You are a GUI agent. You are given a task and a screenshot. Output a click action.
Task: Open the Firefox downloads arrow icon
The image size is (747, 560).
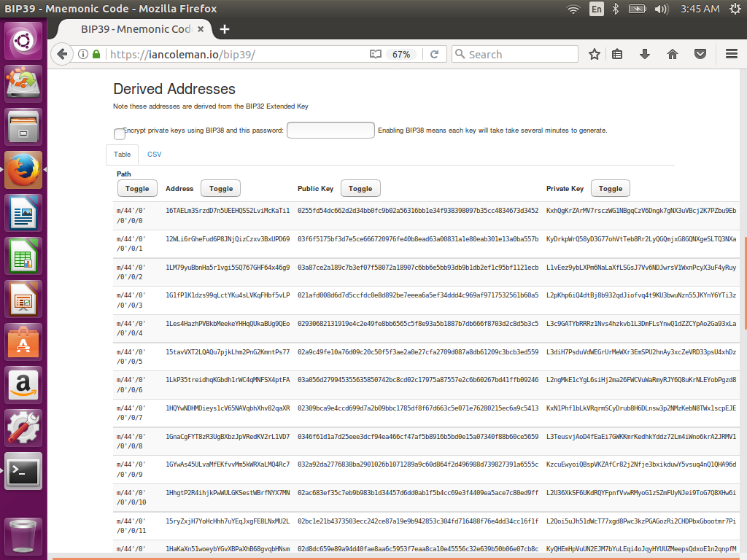[645, 54]
